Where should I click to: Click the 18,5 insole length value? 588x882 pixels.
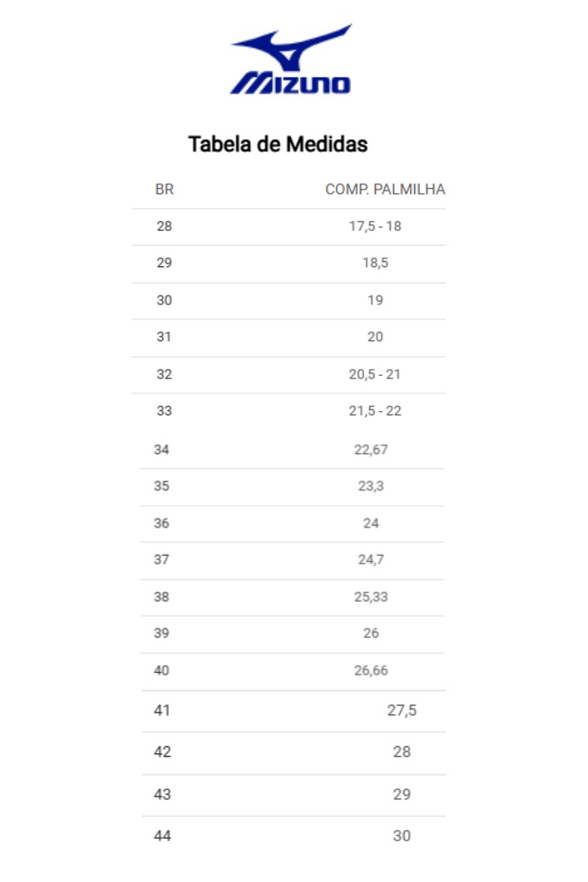tap(375, 263)
